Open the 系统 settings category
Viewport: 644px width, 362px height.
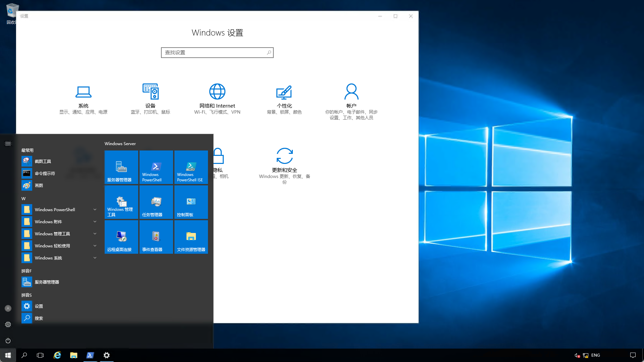point(83,100)
